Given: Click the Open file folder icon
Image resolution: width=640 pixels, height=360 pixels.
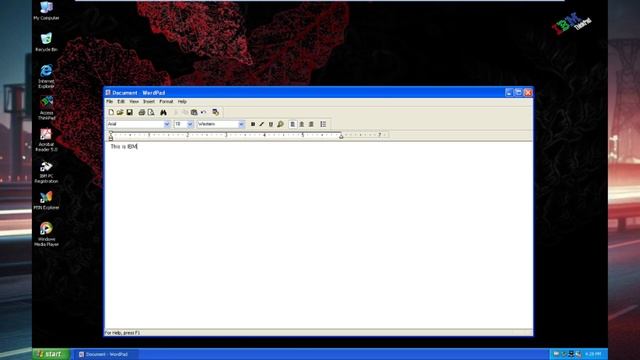Looking at the screenshot, I should click(120, 112).
